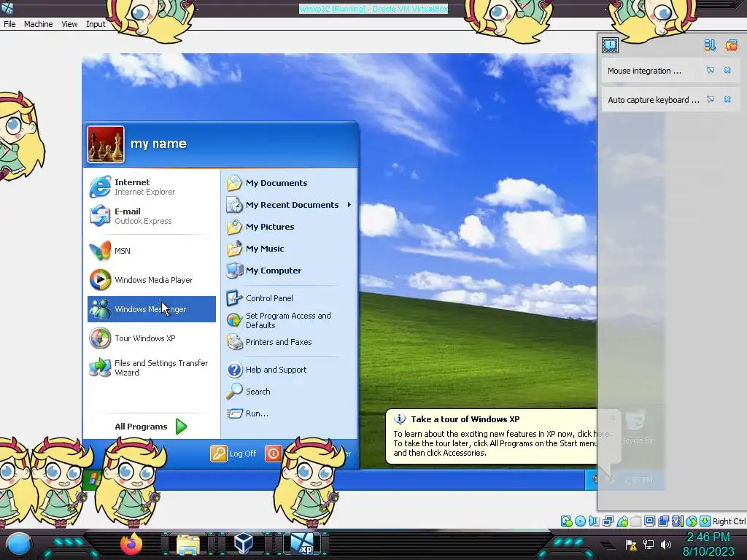Image resolution: width=747 pixels, height=560 pixels.
Task: Click the Right Ctrl host key label
Action: tap(729, 521)
